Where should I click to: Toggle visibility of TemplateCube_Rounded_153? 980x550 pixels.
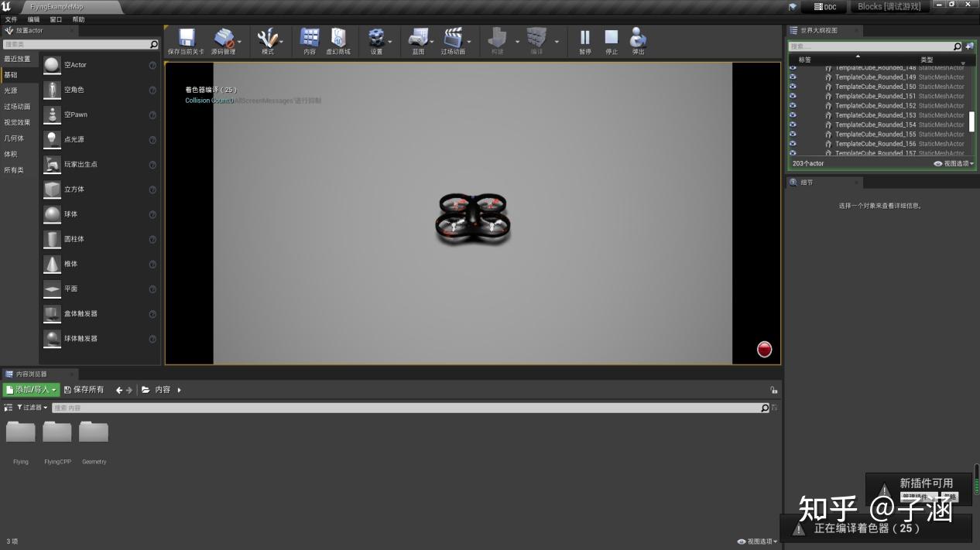tap(793, 115)
